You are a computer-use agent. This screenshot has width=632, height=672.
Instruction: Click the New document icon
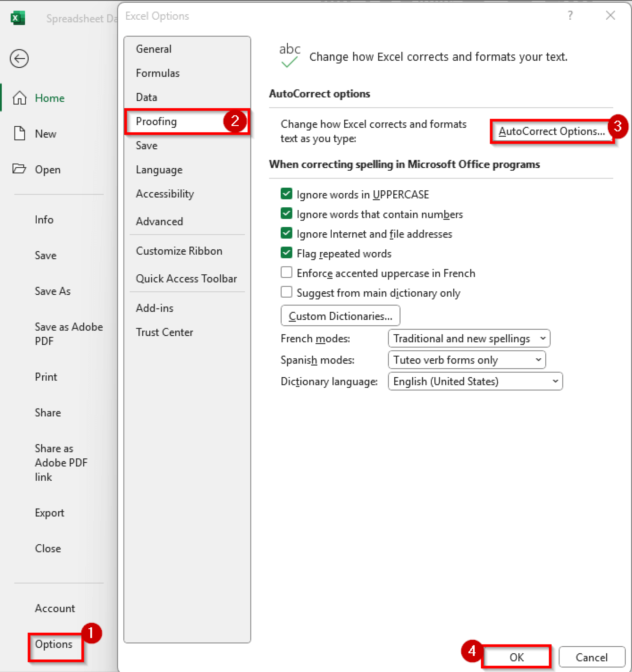coord(19,134)
